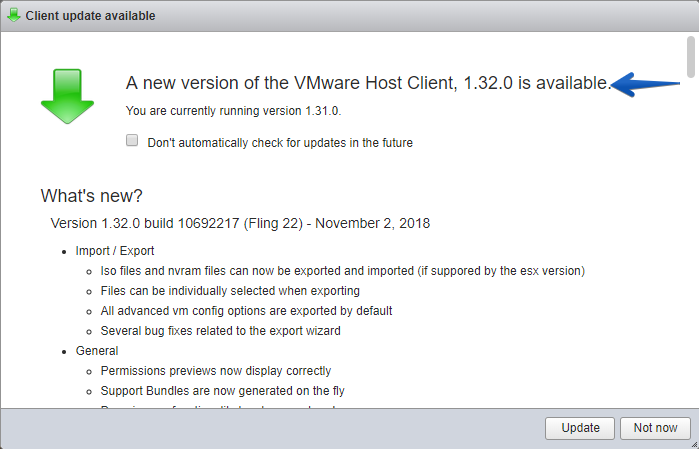Click the large green download arrow icon
699x449 pixels.
(67, 96)
